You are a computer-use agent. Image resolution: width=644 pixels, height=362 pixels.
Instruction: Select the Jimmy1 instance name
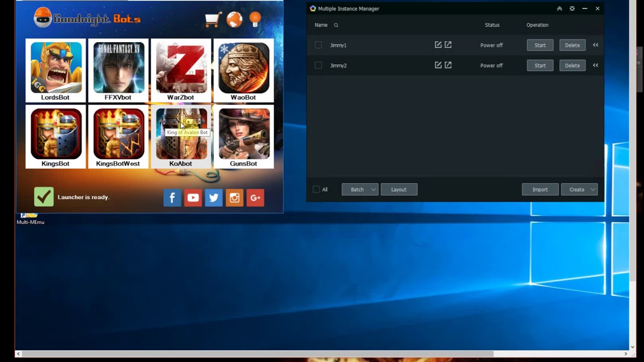click(x=338, y=45)
